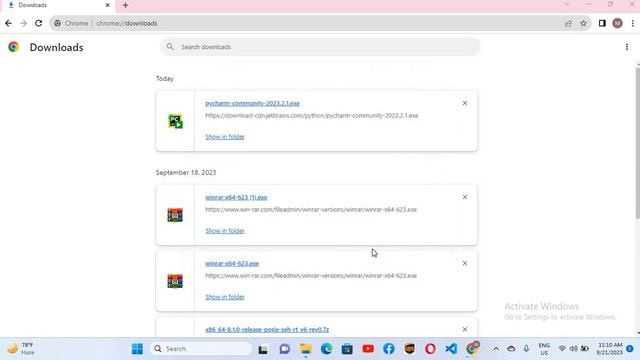Remove winrar-x64-623 (1).exe from list
Screen dimensions: 640x360
point(464,197)
